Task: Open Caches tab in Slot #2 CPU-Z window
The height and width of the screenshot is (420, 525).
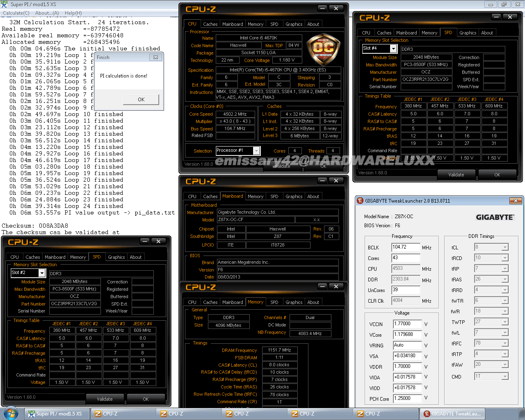Action: coord(33,257)
